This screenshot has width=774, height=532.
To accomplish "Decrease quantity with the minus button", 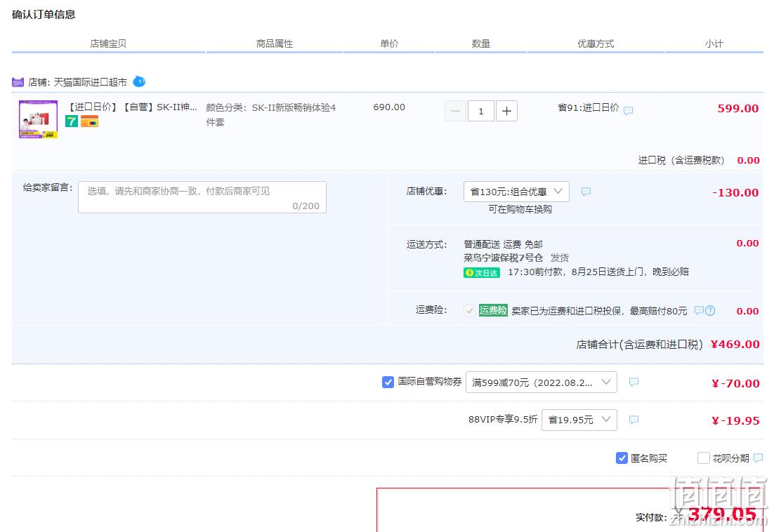I will [456, 111].
